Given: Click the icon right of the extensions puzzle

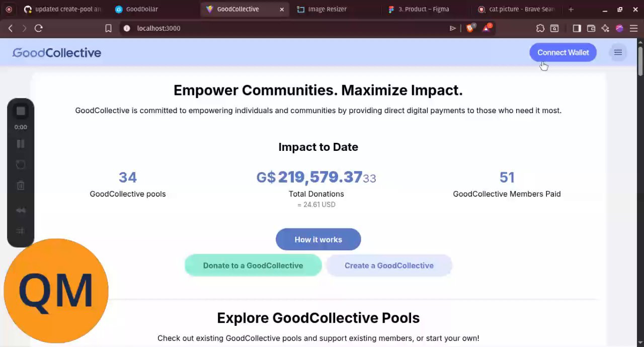Looking at the screenshot, I should click(554, 28).
